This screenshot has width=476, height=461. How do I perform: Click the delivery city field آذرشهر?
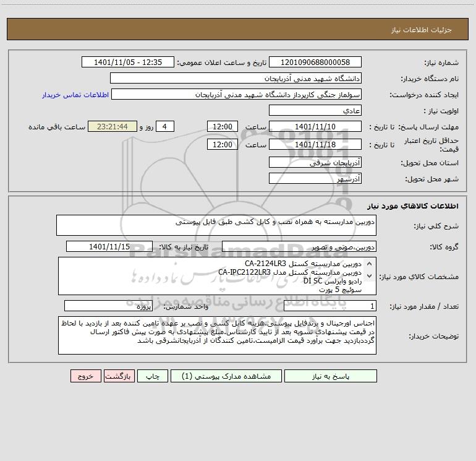315,179
